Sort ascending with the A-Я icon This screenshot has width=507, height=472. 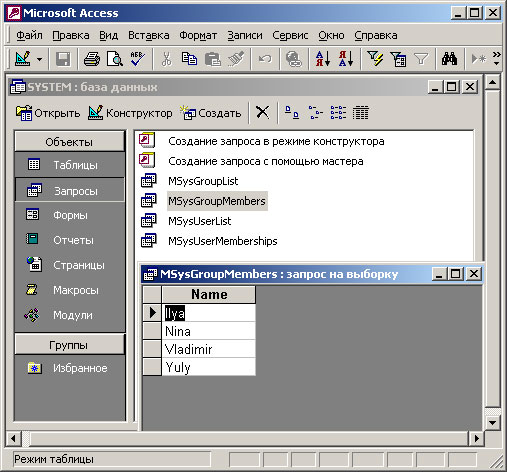pyautogui.click(x=323, y=59)
